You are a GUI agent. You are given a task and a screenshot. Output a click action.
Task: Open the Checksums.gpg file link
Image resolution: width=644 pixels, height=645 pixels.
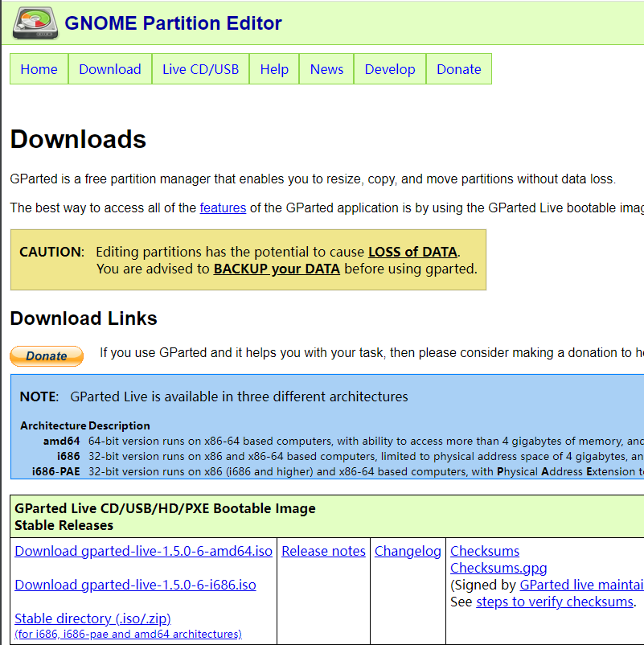coord(498,568)
